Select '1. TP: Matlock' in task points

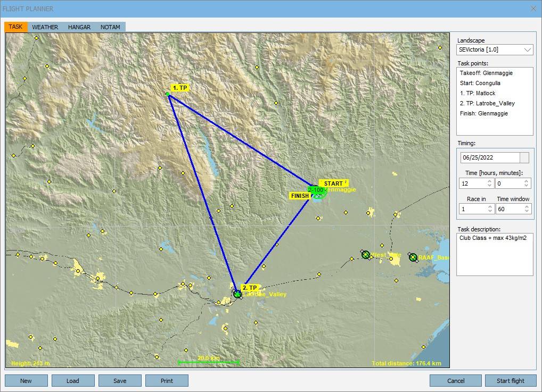[x=478, y=93]
